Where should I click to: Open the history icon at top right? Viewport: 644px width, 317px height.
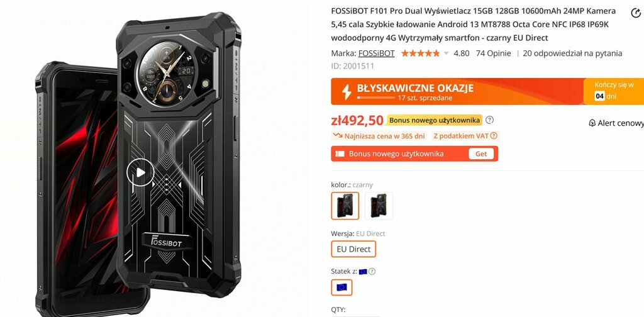[635, 13]
